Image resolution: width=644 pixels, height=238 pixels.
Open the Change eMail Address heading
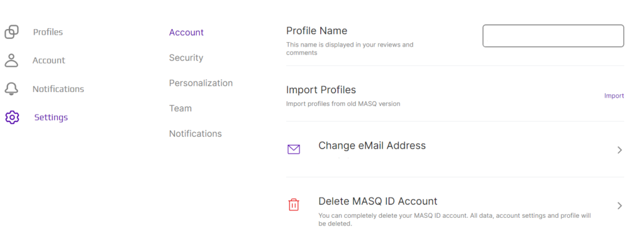372,145
